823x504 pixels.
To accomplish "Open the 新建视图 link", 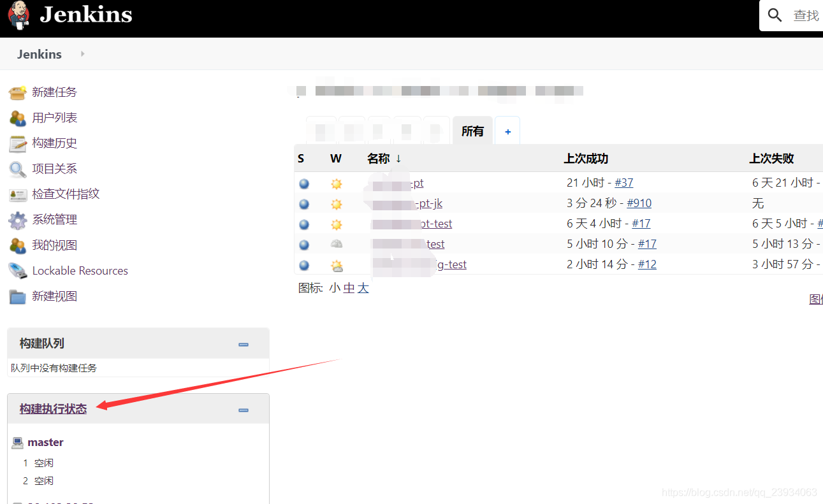I will (55, 296).
